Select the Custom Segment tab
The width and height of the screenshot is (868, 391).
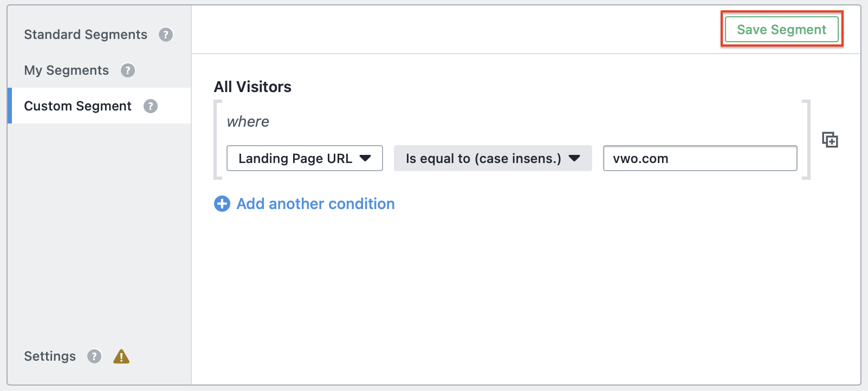coord(77,106)
